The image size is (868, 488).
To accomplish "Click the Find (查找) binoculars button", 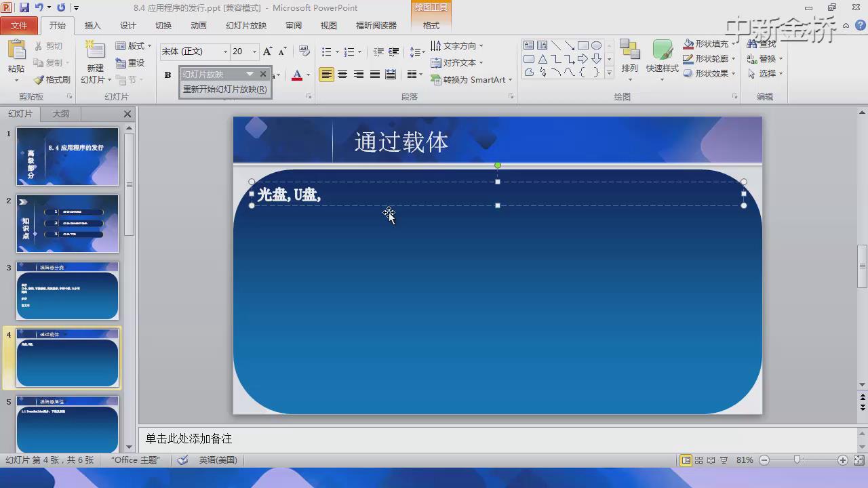I will point(762,44).
